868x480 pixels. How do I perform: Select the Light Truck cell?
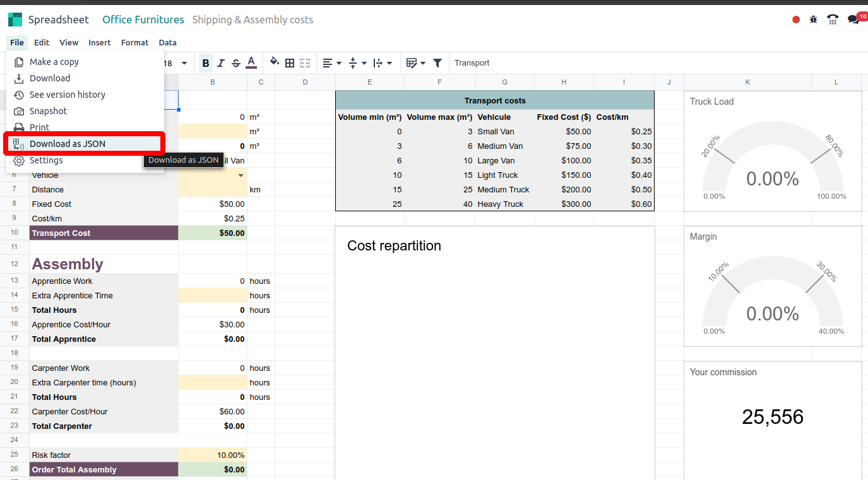click(x=504, y=175)
